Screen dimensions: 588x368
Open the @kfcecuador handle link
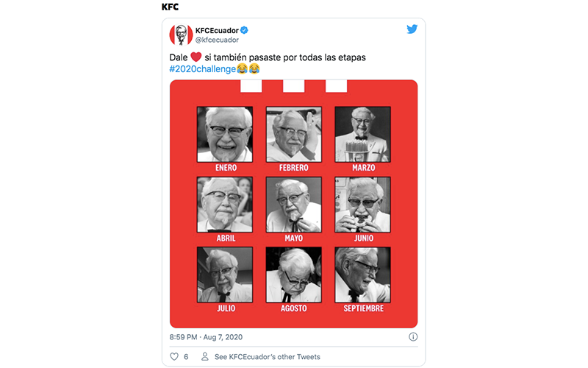tap(217, 40)
